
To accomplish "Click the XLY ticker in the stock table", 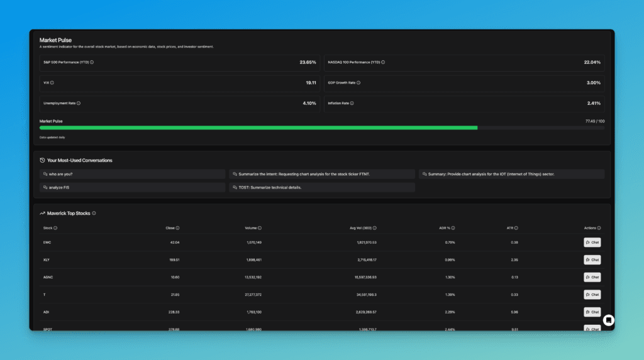I will 47,260.
